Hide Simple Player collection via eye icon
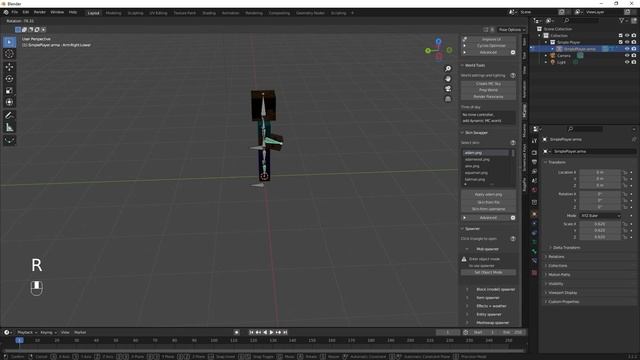The image size is (640, 360). [x=627, y=42]
